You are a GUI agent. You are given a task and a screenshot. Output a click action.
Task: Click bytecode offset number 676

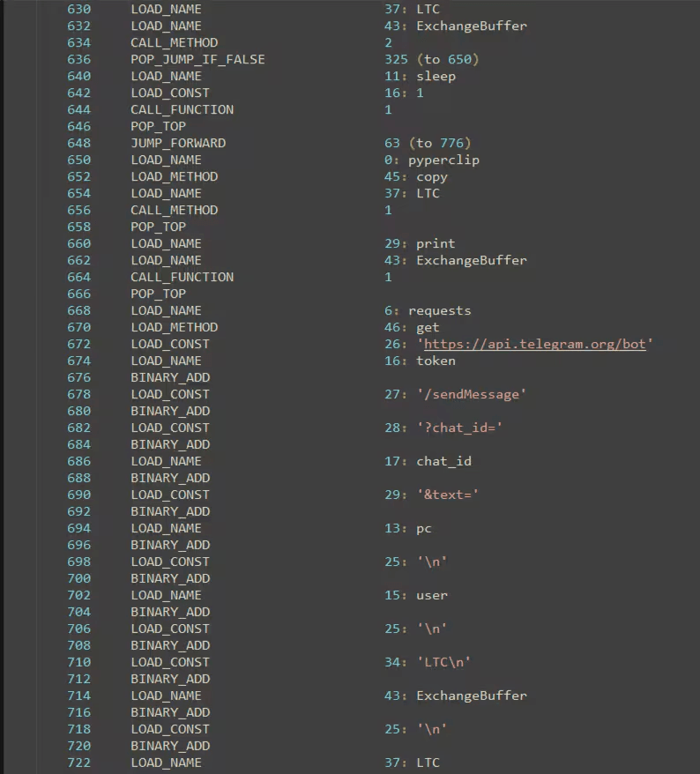(79, 377)
